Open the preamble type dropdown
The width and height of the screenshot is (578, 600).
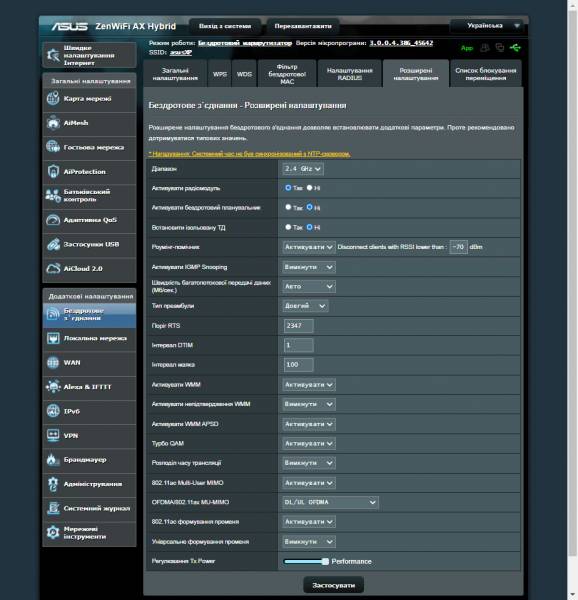click(305, 306)
